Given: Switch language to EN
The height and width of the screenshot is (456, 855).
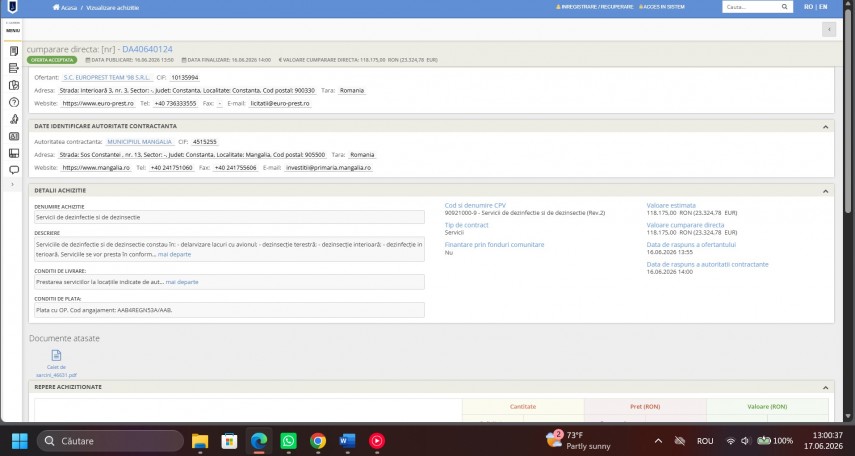Looking at the screenshot, I should 823,7.
